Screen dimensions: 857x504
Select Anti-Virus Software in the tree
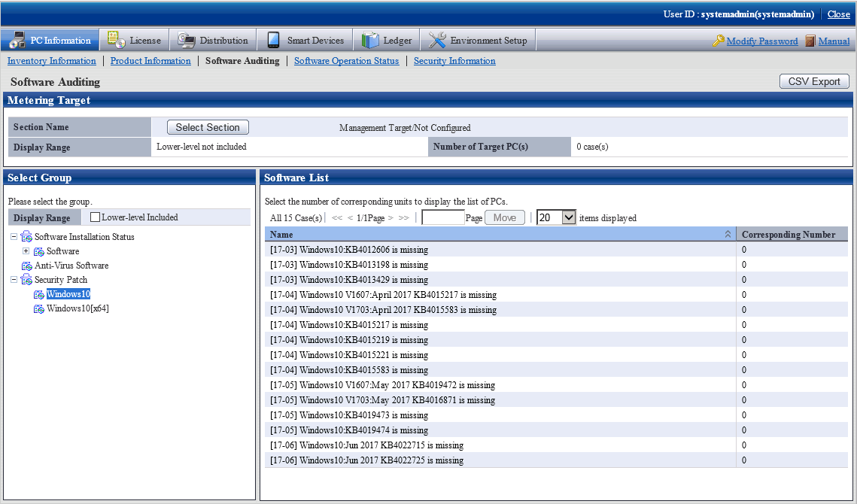point(71,266)
